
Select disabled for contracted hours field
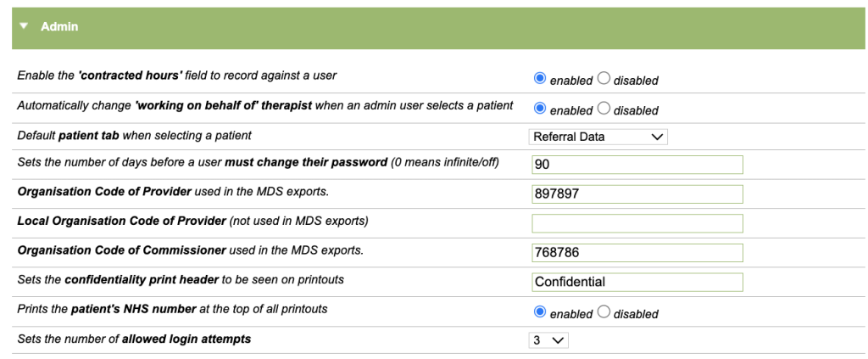click(604, 79)
